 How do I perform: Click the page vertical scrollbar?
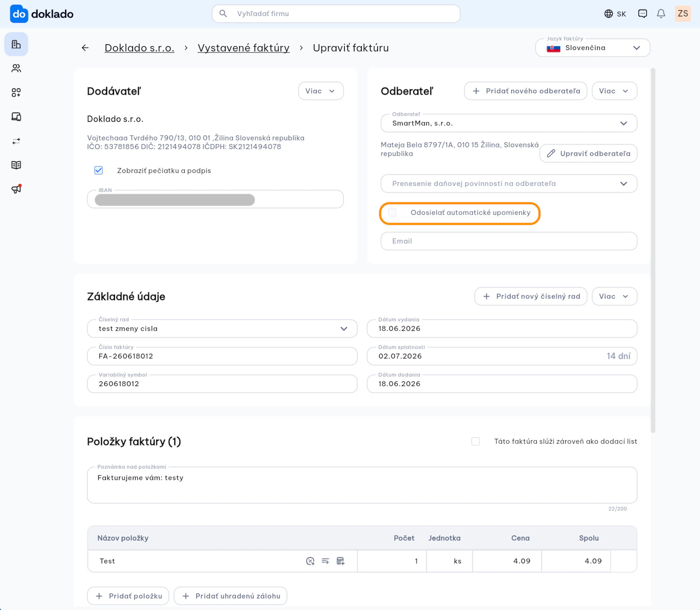653,251
